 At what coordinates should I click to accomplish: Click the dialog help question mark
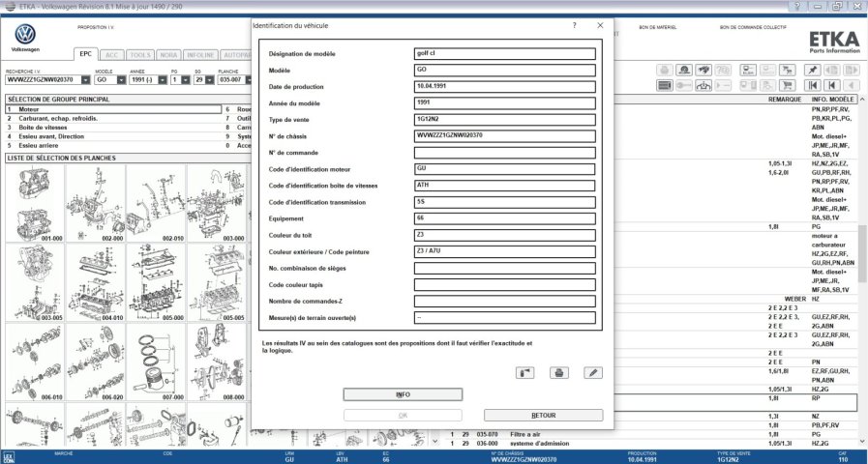click(x=574, y=25)
